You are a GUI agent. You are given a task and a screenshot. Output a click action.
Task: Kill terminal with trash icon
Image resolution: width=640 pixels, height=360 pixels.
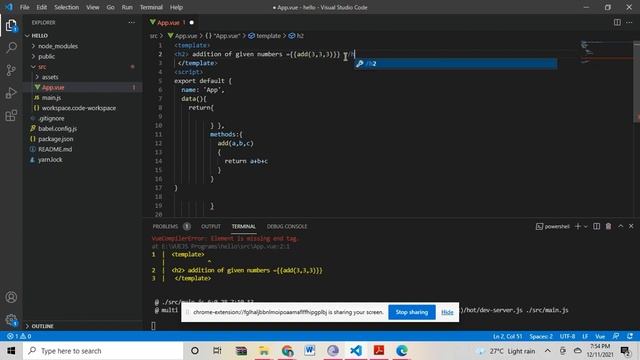pos(608,226)
